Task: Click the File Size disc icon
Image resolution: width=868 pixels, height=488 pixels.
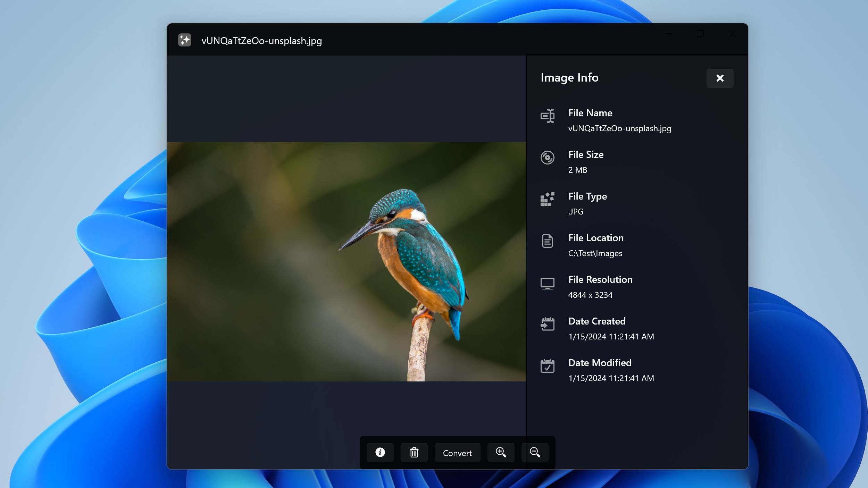Action: pyautogui.click(x=548, y=158)
